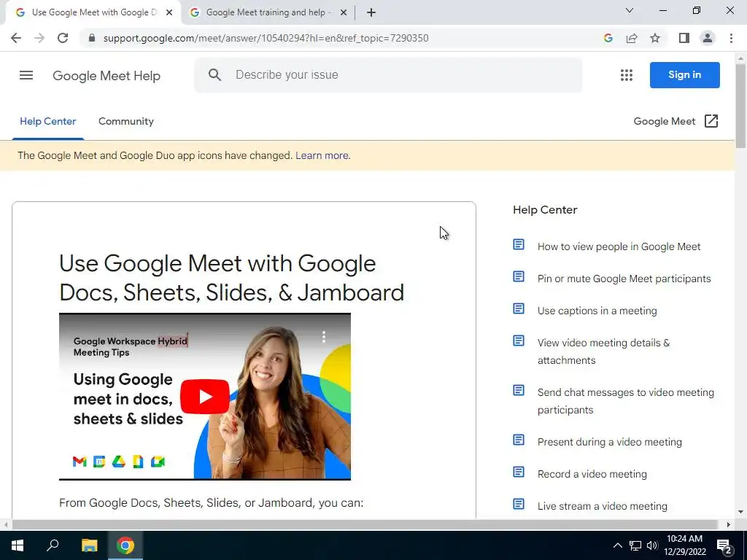Click Google Meet Help title
Screen dimensions: 747x560
tap(107, 76)
